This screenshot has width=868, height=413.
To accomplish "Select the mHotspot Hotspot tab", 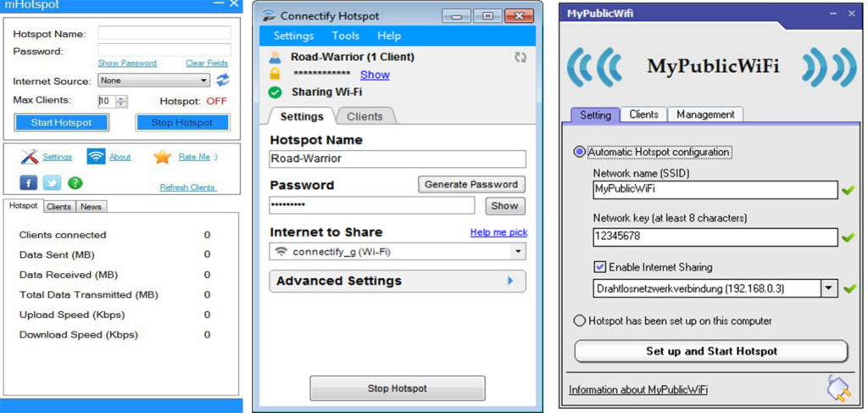I will point(23,205).
